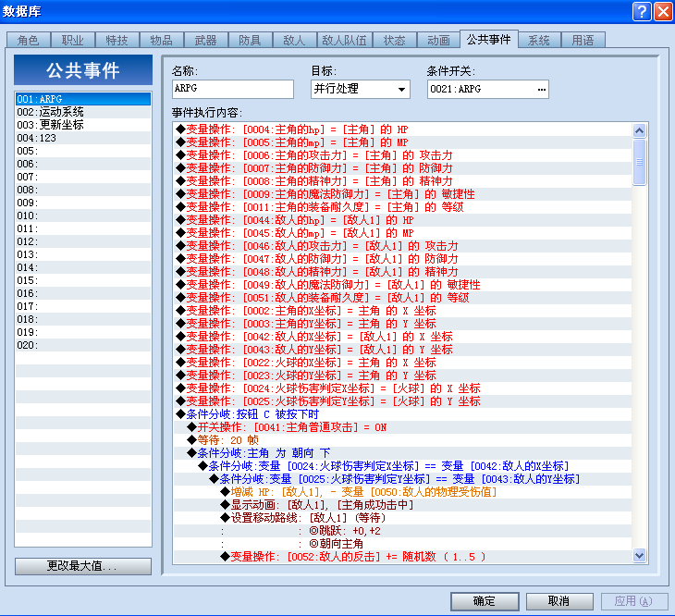675x616 pixels.
Task: Select command line 0003:主角的Y坐标
Action: pyautogui.click(x=402, y=324)
